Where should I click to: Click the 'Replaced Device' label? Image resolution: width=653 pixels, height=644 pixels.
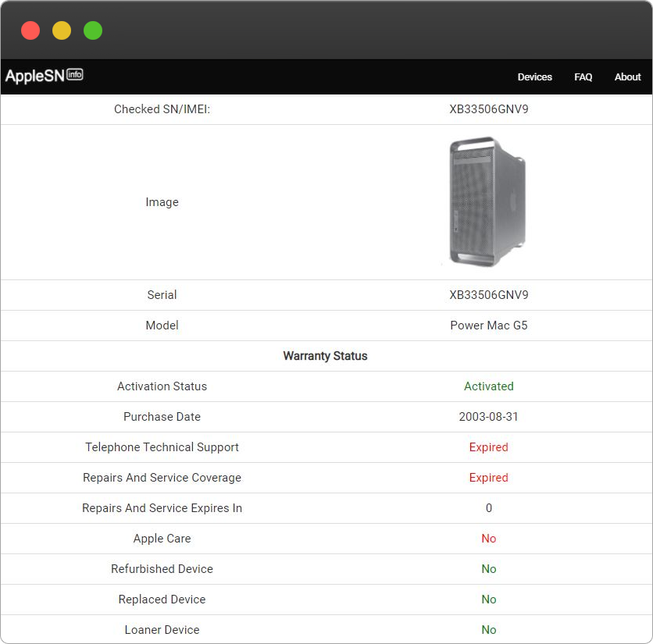click(162, 599)
